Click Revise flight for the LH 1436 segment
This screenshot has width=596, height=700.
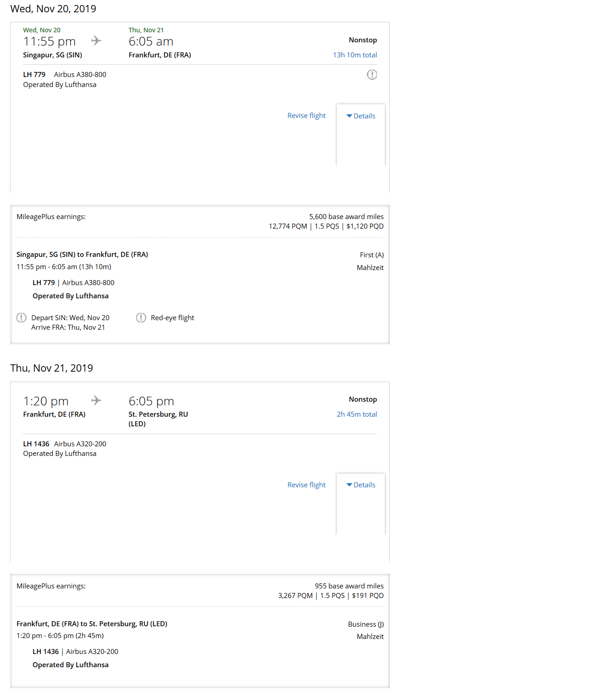pyautogui.click(x=306, y=485)
